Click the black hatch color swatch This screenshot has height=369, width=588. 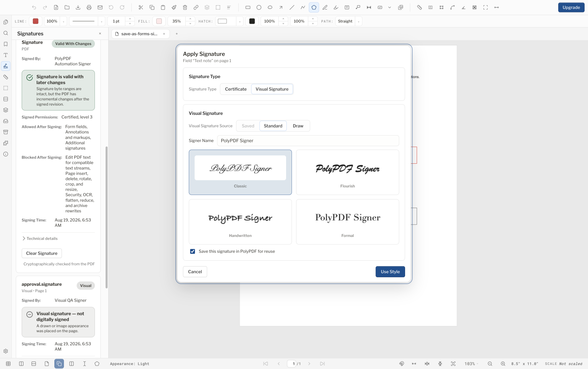252,21
